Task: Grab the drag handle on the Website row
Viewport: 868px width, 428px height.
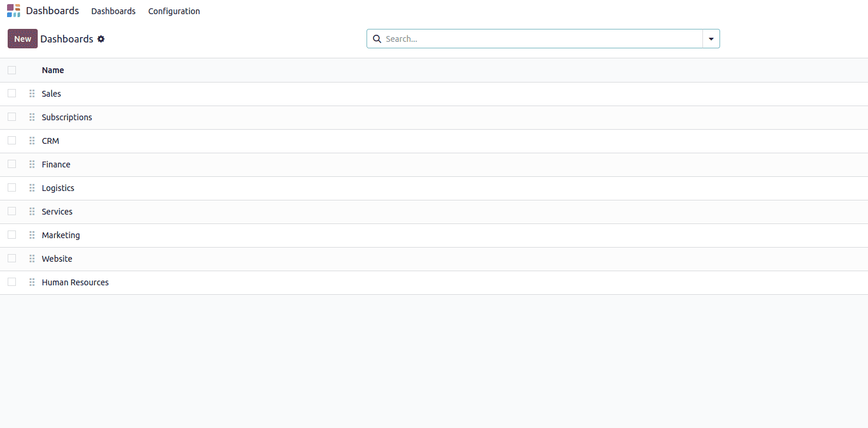Action: [32, 258]
